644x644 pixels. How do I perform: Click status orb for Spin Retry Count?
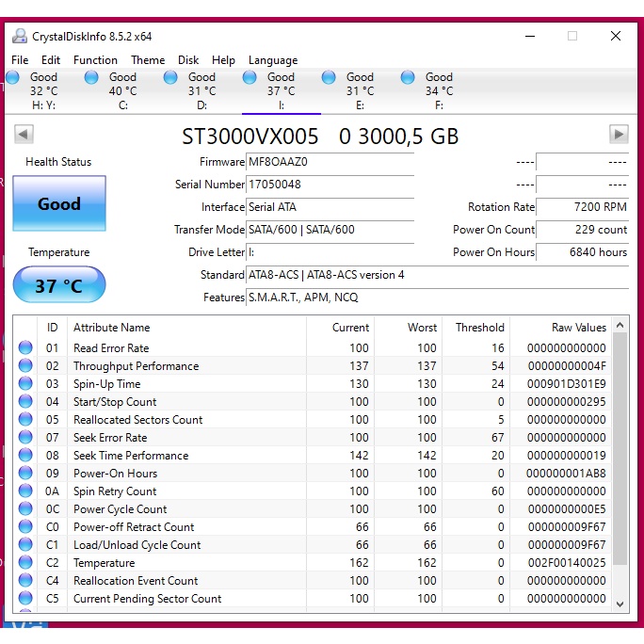[x=25, y=491]
